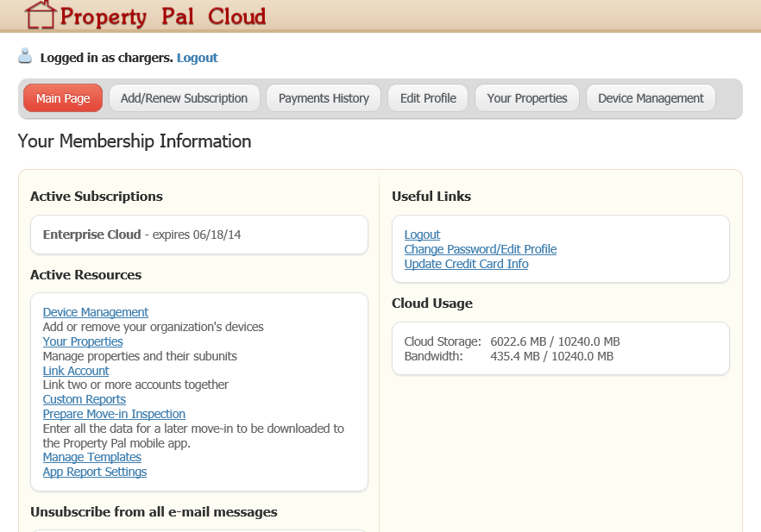Go to App Report Settings link
761x532 pixels.
[95, 472]
